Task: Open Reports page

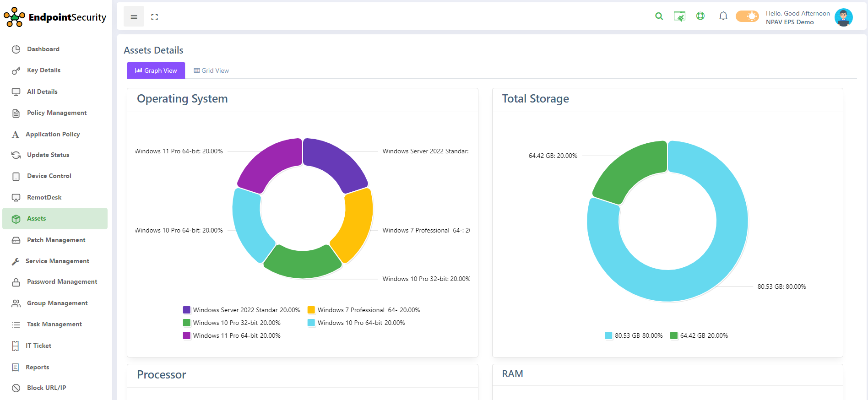Action: coord(55,367)
